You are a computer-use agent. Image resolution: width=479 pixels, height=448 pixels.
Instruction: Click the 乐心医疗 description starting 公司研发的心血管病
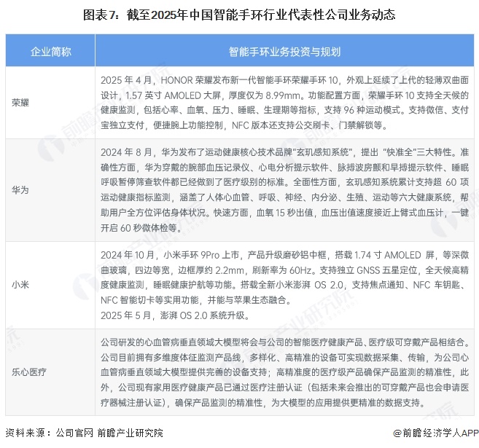284,372
